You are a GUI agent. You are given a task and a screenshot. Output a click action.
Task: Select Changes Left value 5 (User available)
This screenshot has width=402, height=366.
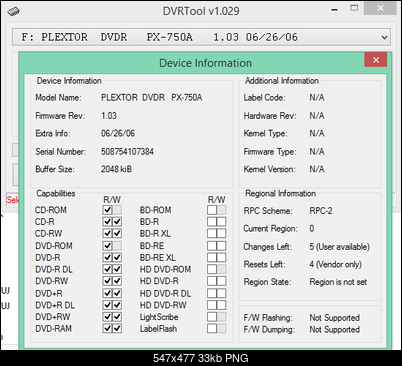coord(339,247)
